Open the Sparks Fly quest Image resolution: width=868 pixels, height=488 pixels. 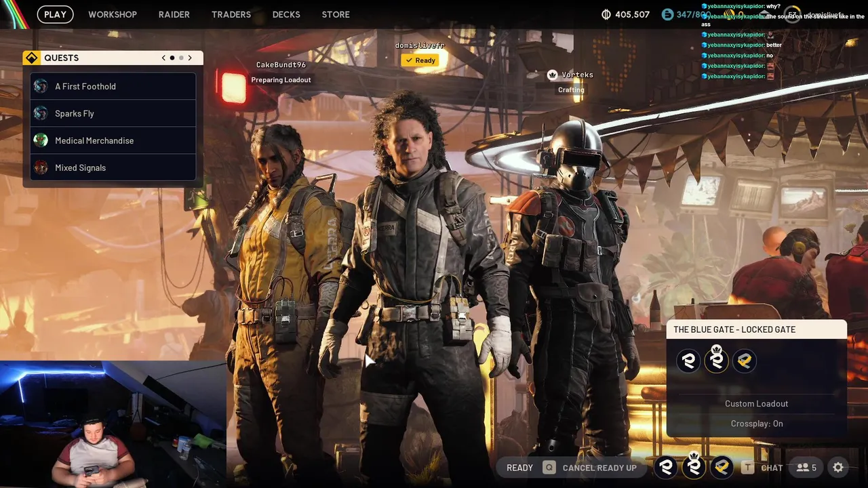click(113, 113)
